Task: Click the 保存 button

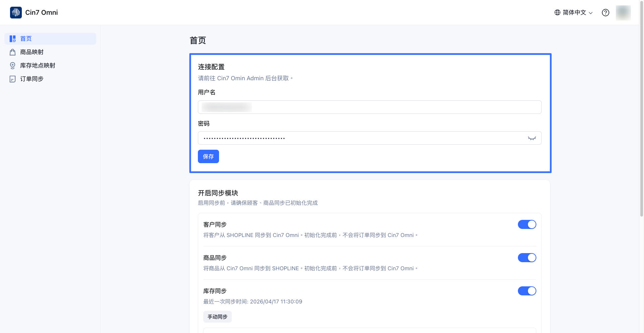Action: pyautogui.click(x=208, y=156)
